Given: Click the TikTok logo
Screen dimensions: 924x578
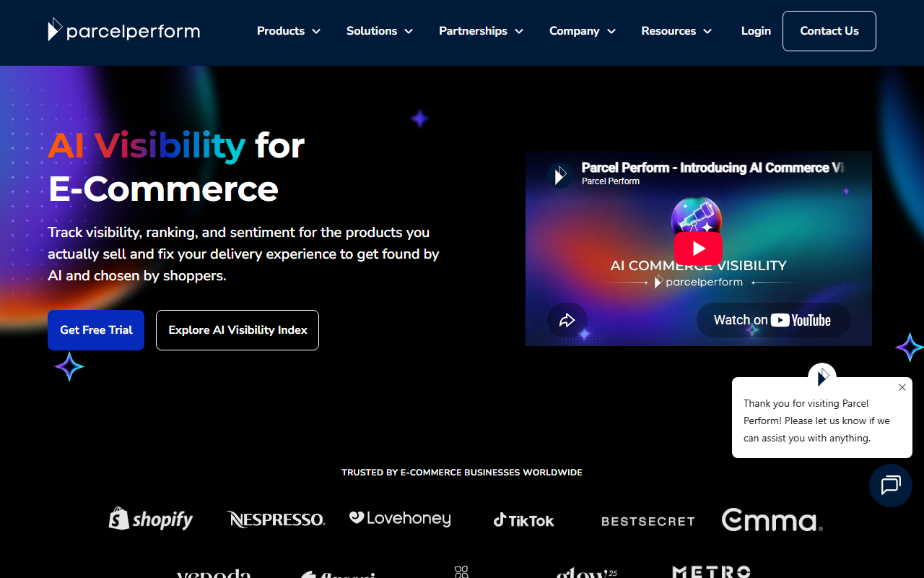Looking at the screenshot, I should pyautogui.click(x=524, y=520).
